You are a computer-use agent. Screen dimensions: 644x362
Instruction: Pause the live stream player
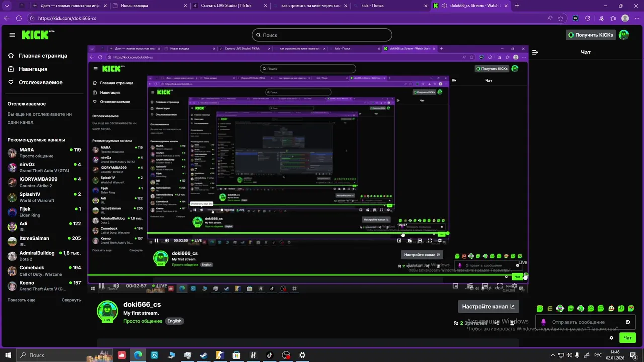pyautogui.click(x=101, y=286)
